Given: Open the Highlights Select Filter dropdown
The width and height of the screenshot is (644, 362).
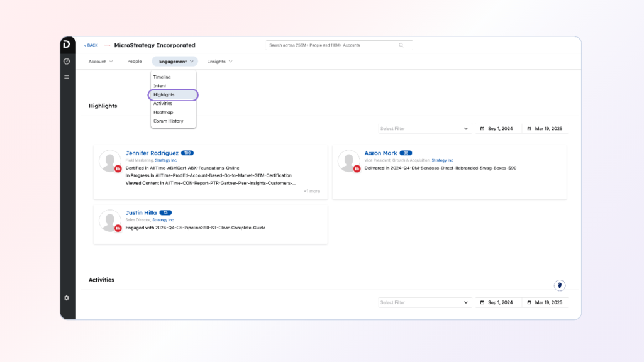Looking at the screenshot, I should tap(424, 128).
